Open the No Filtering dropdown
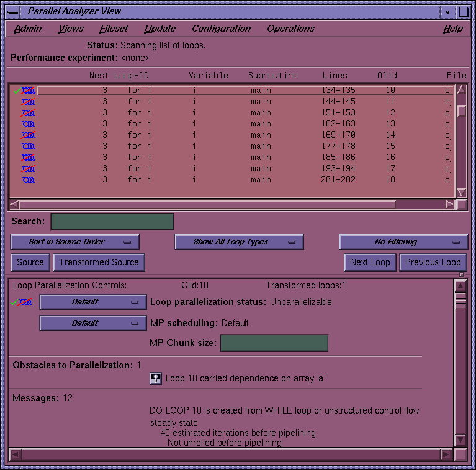Viewport: 476px width, 470px height. point(403,242)
